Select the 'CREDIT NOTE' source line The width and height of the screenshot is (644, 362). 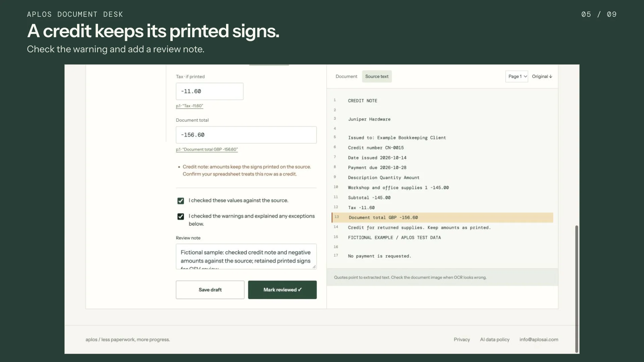[362, 101]
